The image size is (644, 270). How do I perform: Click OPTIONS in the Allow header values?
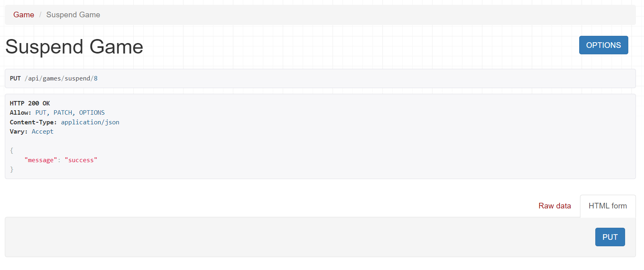[x=92, y=113]
